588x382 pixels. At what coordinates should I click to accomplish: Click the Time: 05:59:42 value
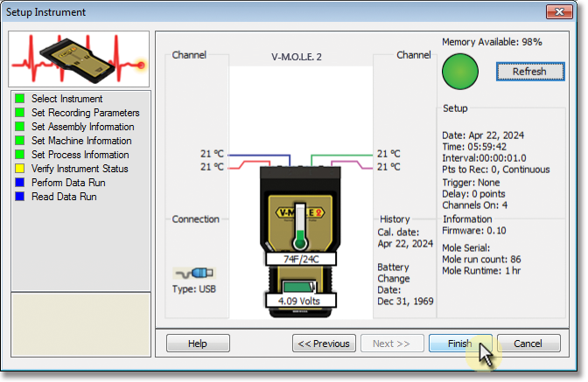[474, 147]
